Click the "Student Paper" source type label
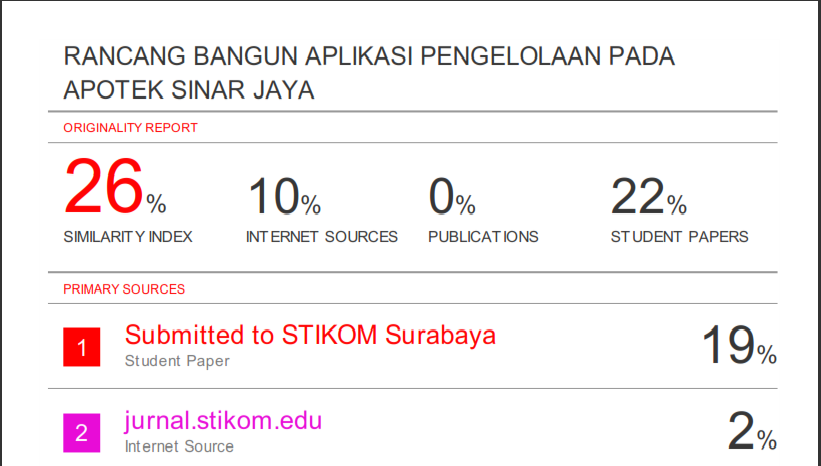This screenshot has height=466, width=821. 177,361
